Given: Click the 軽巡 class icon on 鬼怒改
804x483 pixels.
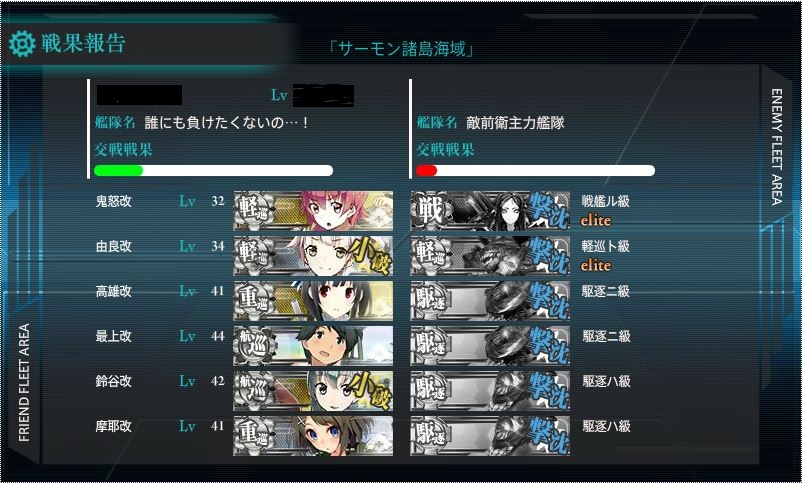Looking at the screenshot, I should (253, 210).
